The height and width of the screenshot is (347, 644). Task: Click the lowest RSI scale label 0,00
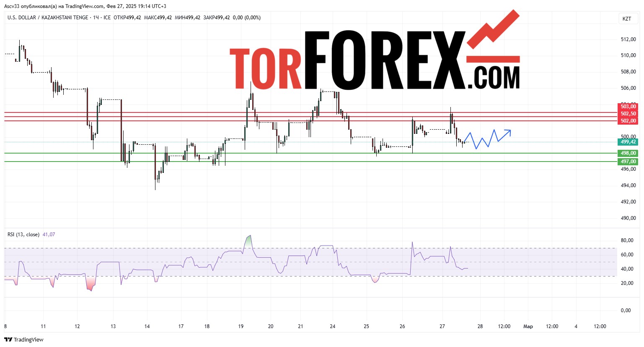tap(626, 310)
